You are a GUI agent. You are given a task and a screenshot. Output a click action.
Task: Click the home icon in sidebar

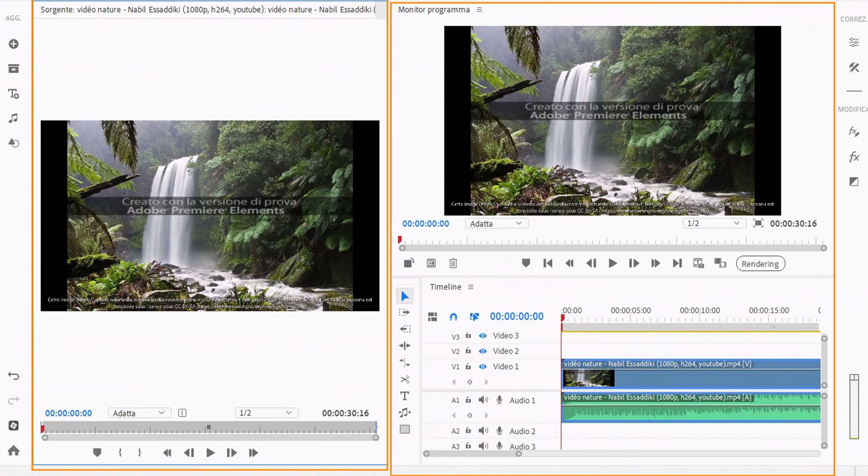tap(14, 451)
